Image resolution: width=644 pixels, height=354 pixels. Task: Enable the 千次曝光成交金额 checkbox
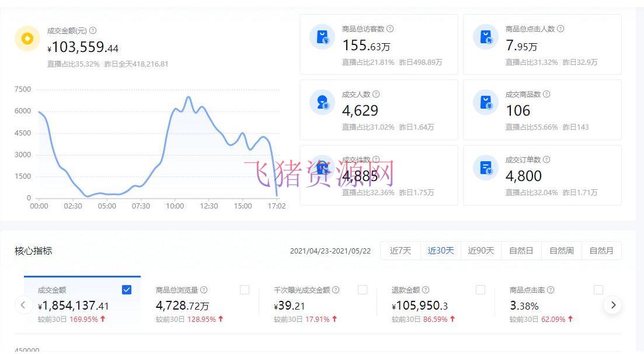pyautogui.click(x=363, y=289)
